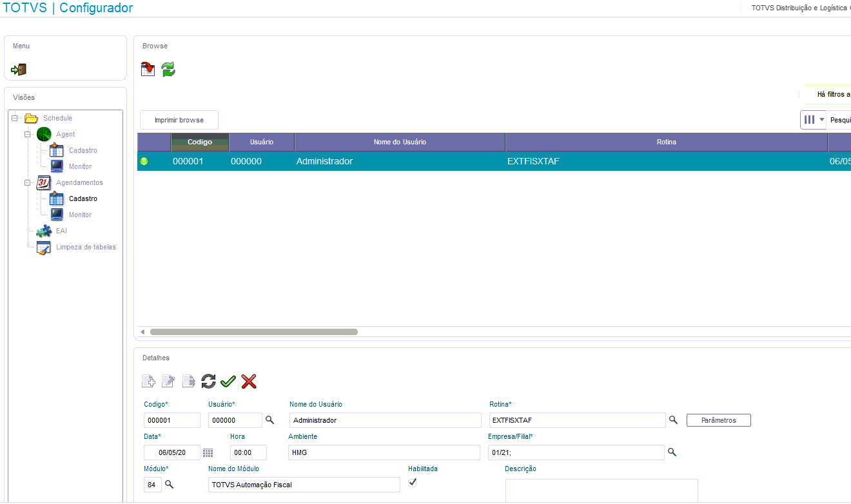Focus the Nome do Usuário input field
851x504 pixels.
(386, 420)
